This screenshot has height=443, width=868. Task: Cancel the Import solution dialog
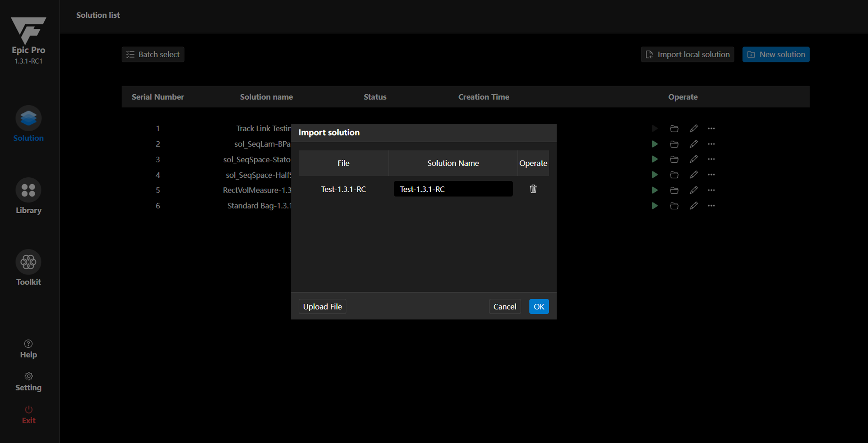[504, 306]
